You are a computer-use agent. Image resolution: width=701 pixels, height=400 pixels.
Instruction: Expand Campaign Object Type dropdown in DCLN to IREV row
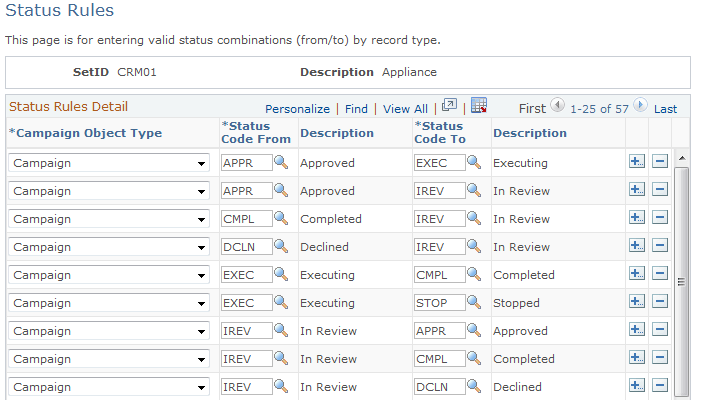(109, 247)
